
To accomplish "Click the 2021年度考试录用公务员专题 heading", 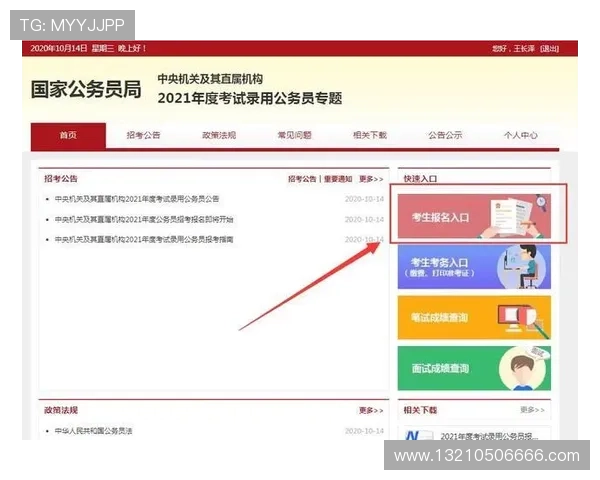I will [250, 98].
